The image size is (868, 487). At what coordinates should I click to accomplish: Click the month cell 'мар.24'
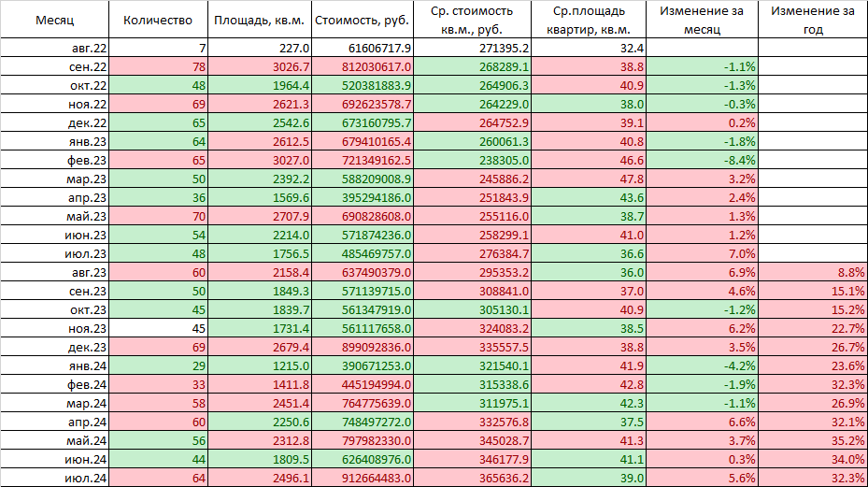click(55, 403)
